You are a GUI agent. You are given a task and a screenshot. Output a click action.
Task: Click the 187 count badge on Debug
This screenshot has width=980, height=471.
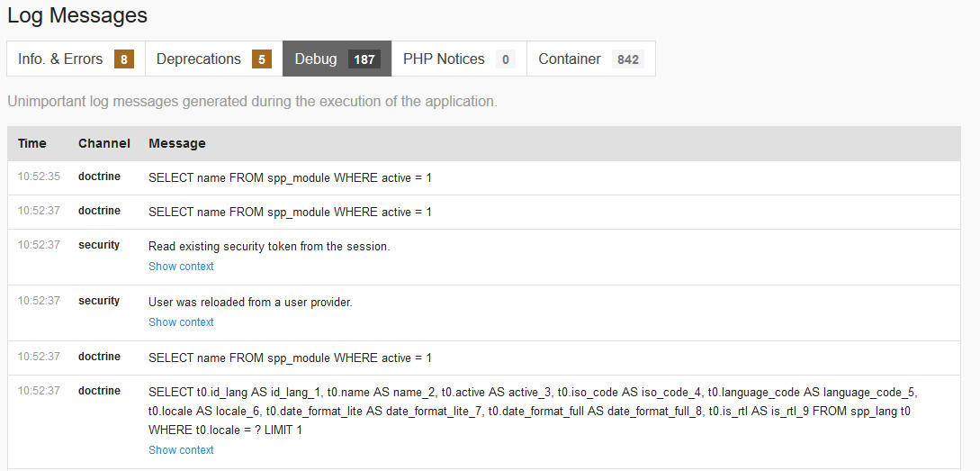point(364,59)
